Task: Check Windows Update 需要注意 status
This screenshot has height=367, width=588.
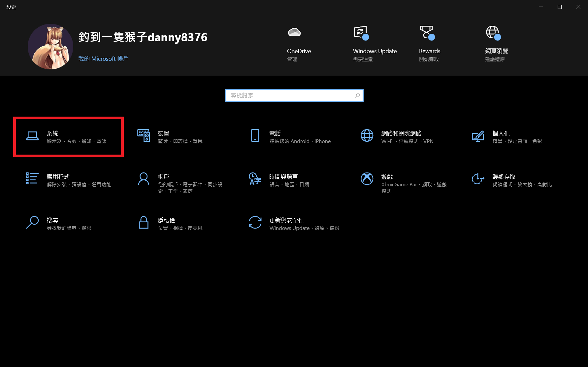Action: pos(375,43)
